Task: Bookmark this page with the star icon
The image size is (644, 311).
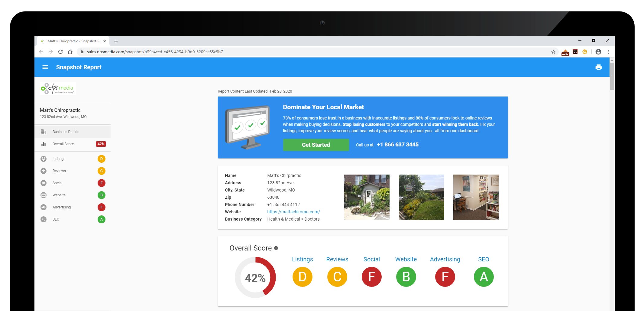Action: tap(553, 52)
